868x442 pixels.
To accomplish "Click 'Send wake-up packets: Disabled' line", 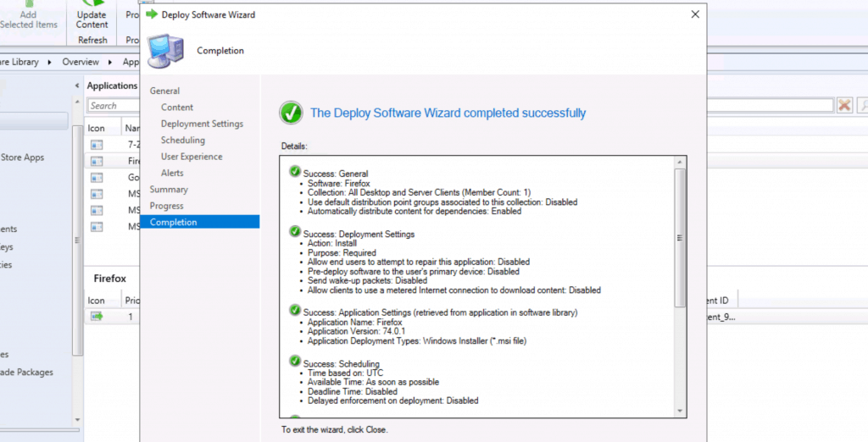I will point(367,280).
